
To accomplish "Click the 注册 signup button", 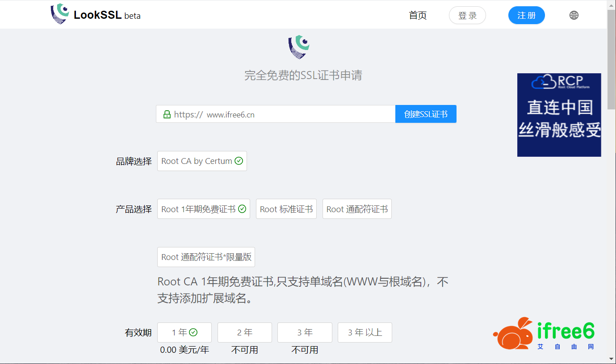I will 526,15.
